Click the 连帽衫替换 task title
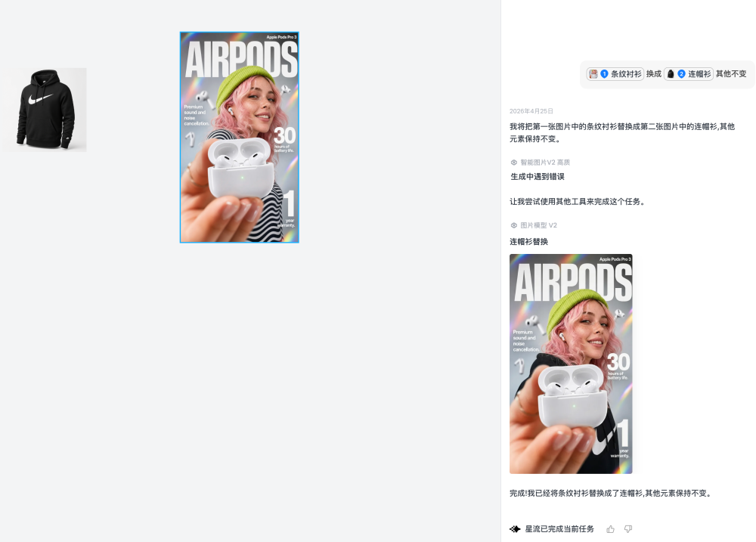The width and height of the screenshot is (756, 542). pyautogui.click(x=529, y=242)
